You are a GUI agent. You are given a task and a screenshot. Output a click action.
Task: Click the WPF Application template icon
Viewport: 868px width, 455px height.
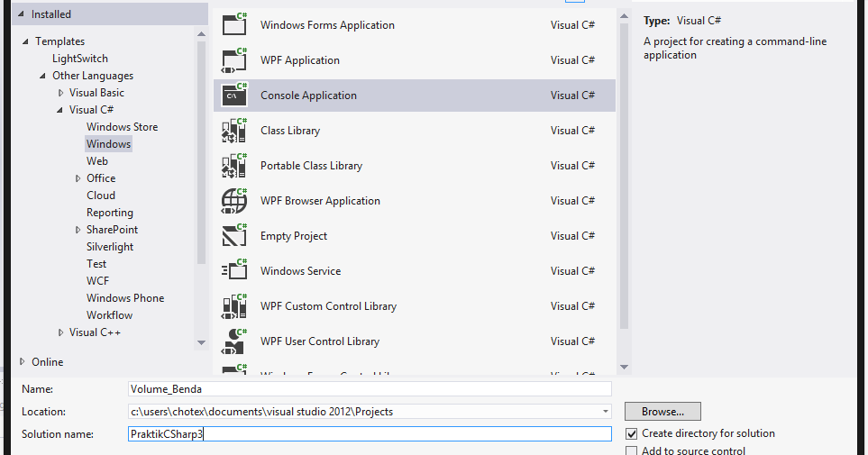(234, 60)
